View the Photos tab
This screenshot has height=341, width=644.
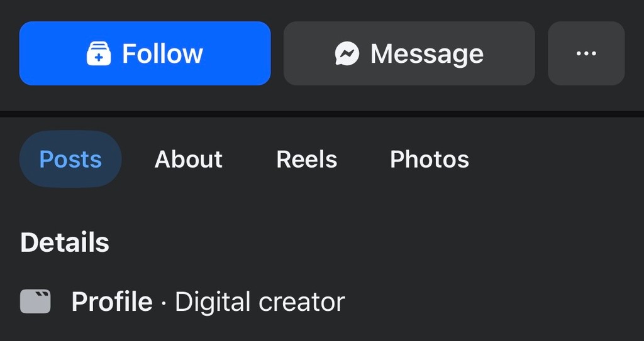(430, 159)
